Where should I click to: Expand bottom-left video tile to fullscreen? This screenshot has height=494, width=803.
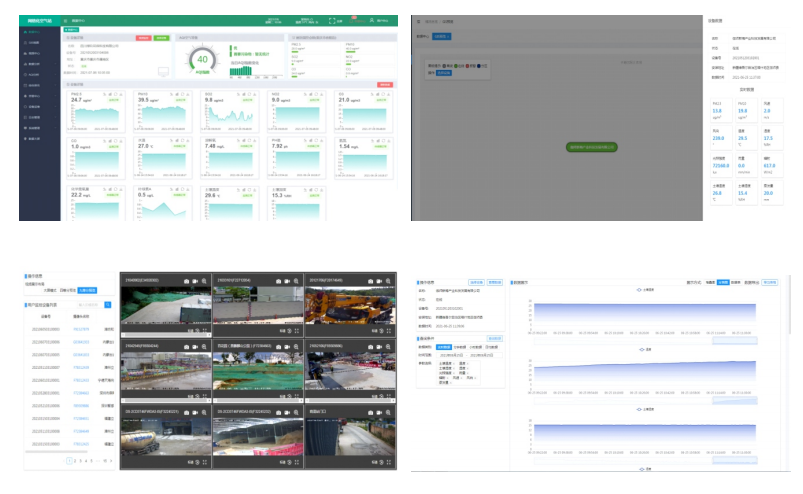[204, 462]
